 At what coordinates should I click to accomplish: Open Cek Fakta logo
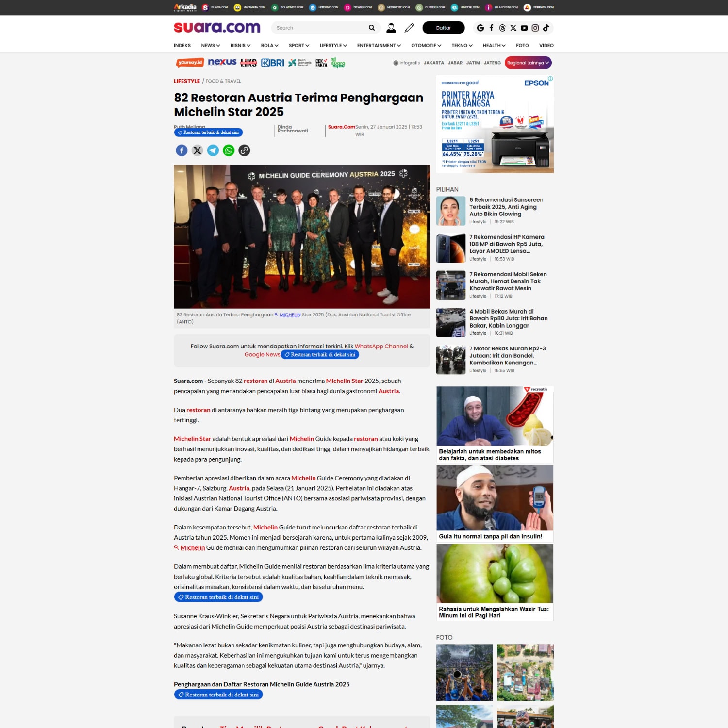pyautogui.click(x=321, y=63)
